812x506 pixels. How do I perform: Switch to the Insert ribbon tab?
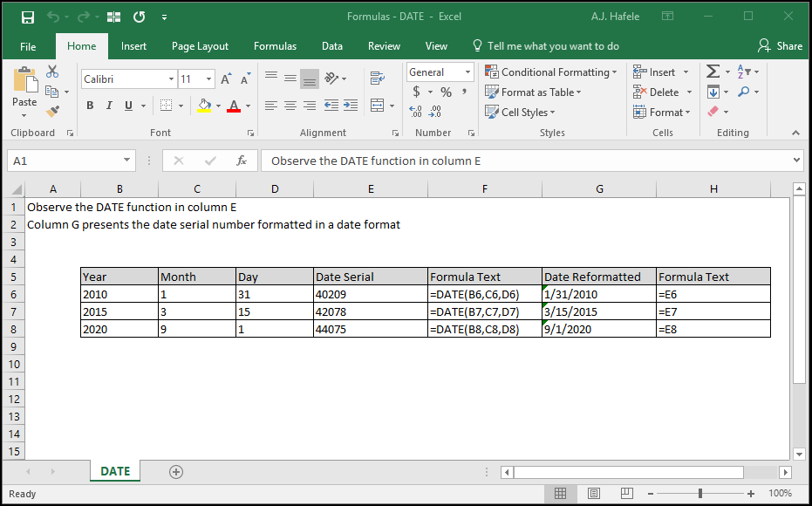(x=133, y=46)
